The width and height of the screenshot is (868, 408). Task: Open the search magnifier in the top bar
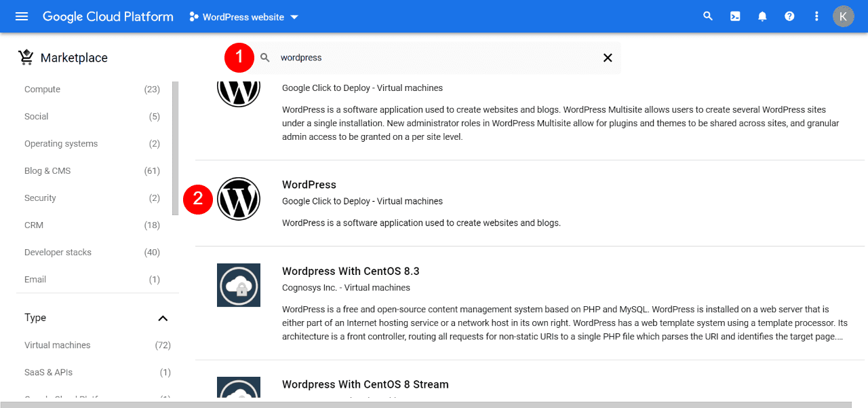[x=707, y=16]
